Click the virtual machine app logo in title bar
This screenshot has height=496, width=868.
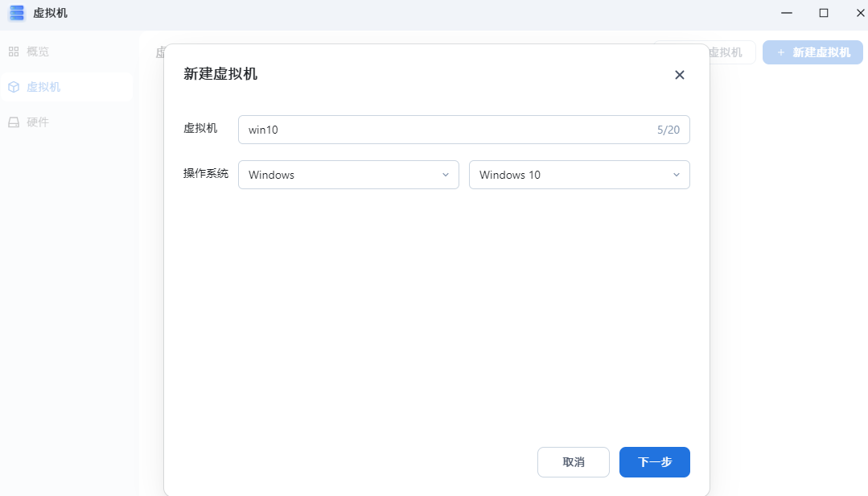[x=16, y=13]
